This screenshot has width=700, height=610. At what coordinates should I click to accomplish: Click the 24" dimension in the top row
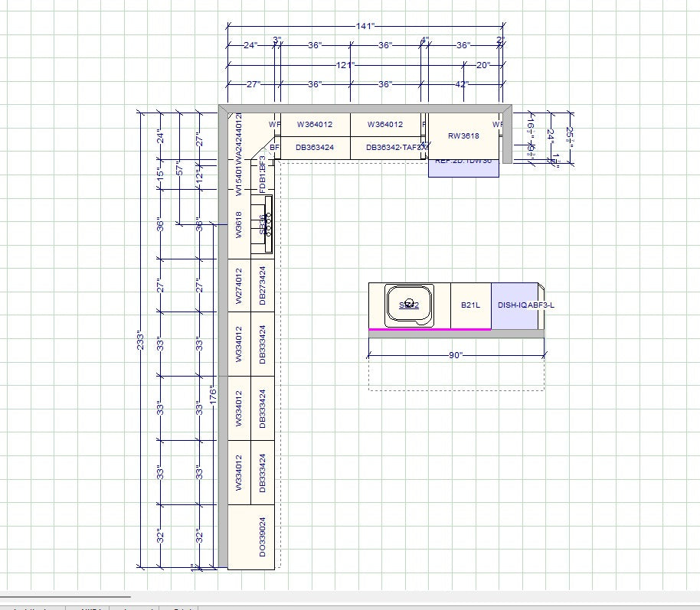click(250, 45)
